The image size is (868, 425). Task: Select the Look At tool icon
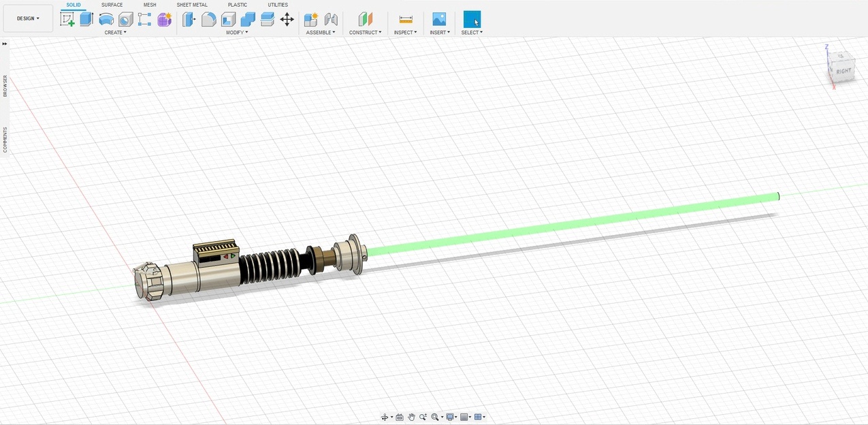click(x=400, y=417)
